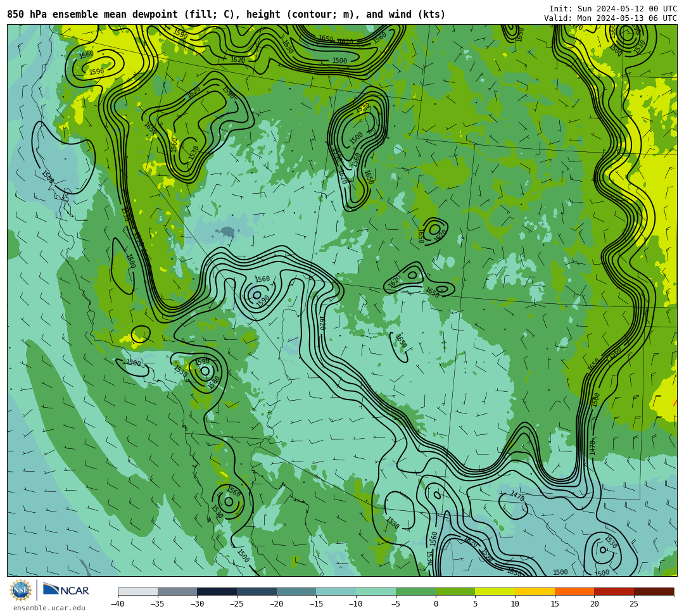Click the 25 colorbar tick label
684x616 pixels.
coord(634,604)
